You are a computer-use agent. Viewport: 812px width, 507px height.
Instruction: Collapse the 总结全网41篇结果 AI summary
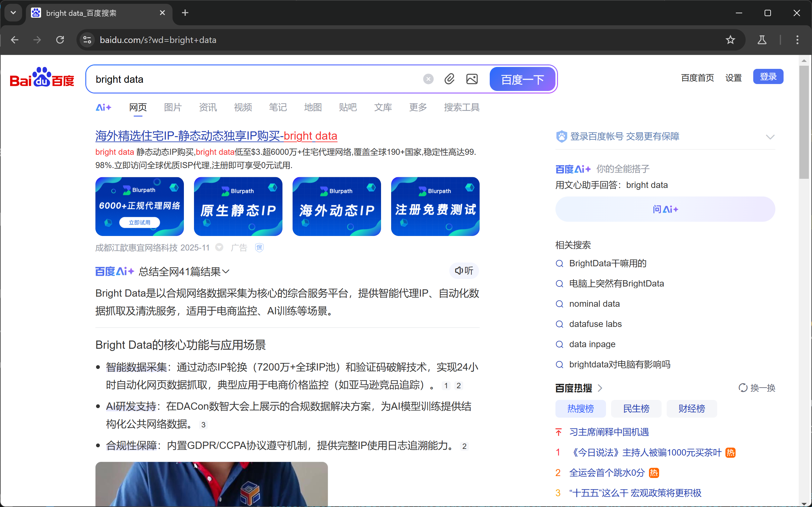pyautogui.click(x=225, y=272)
